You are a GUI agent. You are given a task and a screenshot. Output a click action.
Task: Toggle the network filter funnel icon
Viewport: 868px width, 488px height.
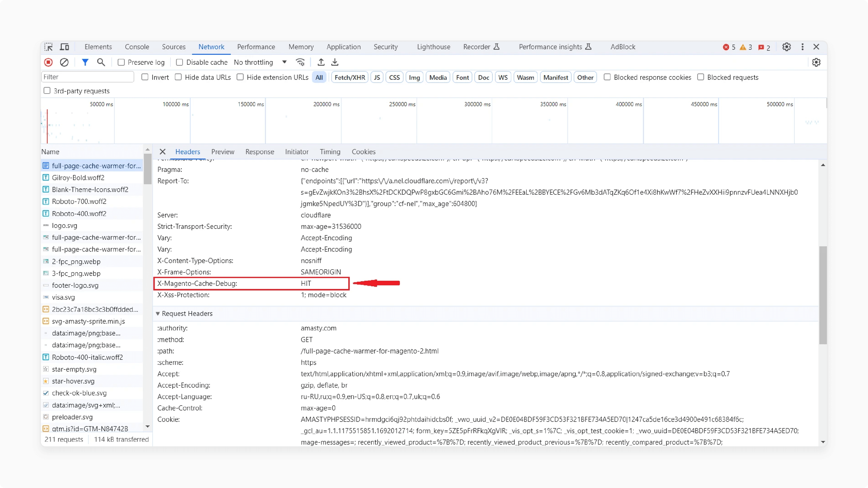(85, 62)
